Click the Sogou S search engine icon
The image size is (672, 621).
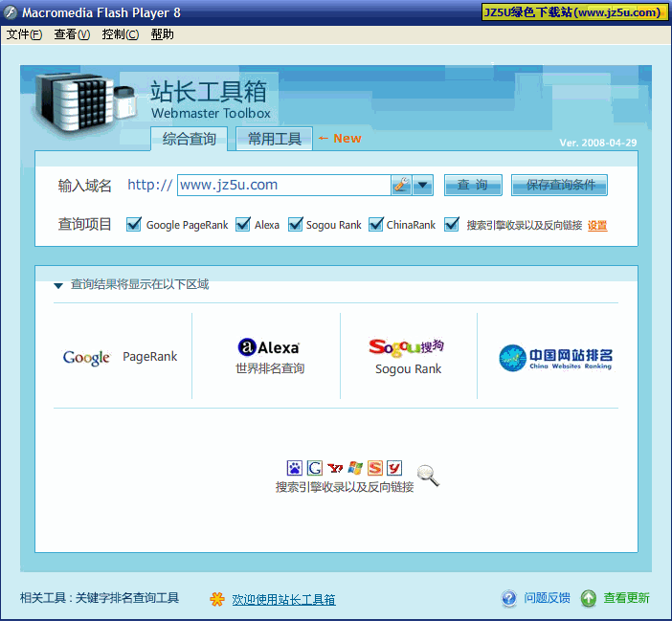click(x=375, y=468)
